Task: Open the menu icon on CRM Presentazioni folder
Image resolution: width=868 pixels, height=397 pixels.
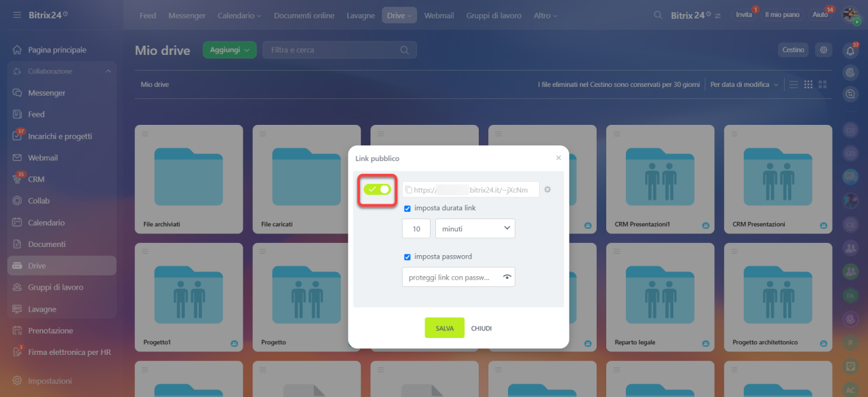Action: [x=734, y=134]
